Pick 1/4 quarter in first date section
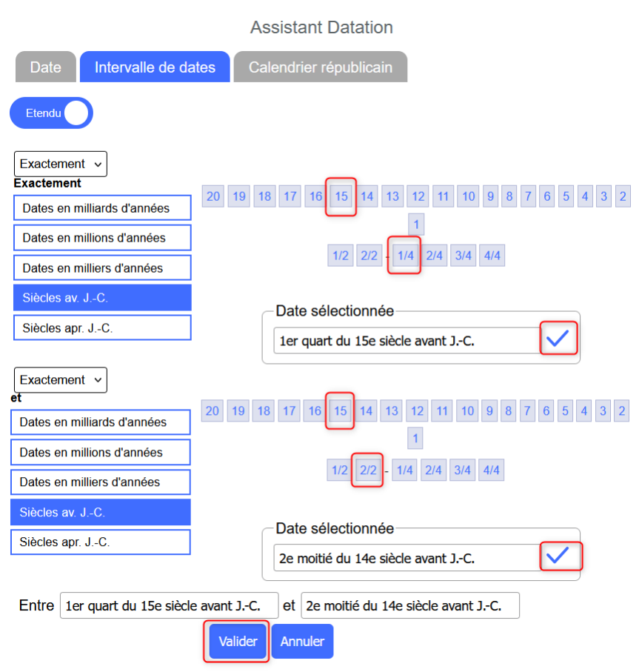This screenshot has width=639, height=672. point(405,255)
